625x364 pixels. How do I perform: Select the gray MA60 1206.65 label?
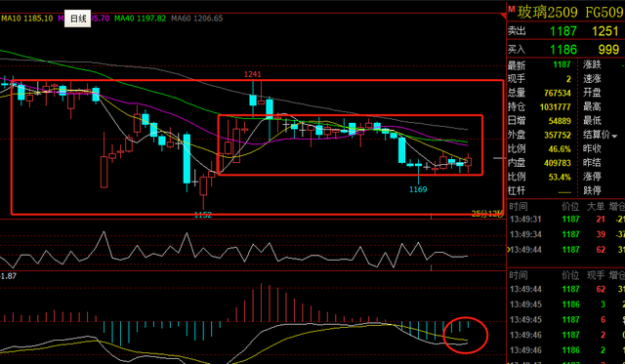tap(196, 19)
